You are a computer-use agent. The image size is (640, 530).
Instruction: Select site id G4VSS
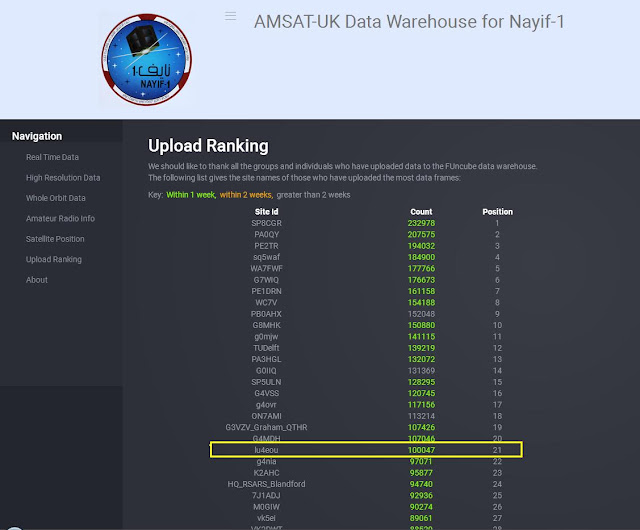pos(267,393)
